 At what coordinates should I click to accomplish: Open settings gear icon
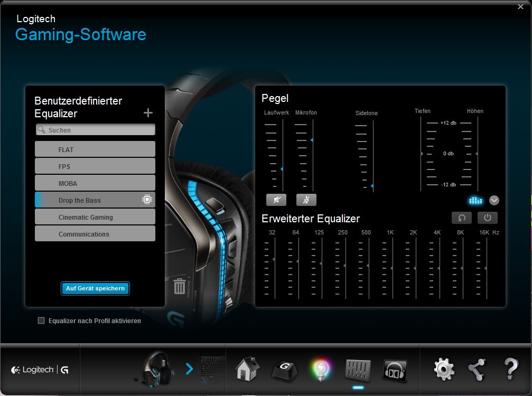(x=444, y=369)
